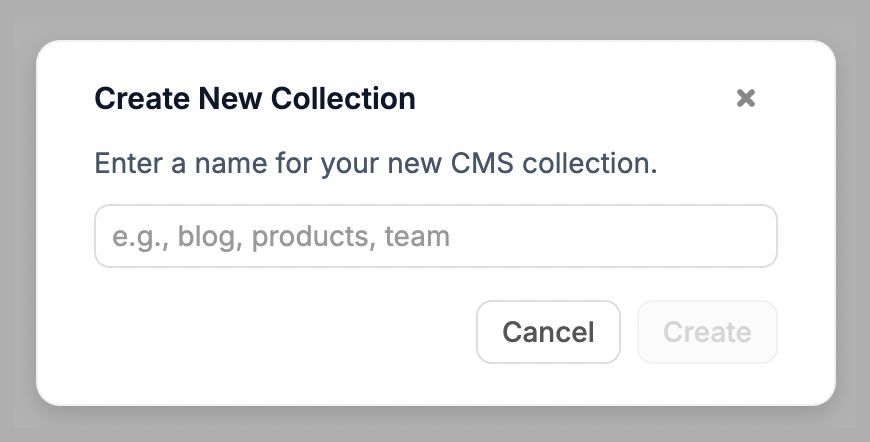Hit the grayed-out Create button
This screenshot has height=442, width=870.
click(707, 332)
